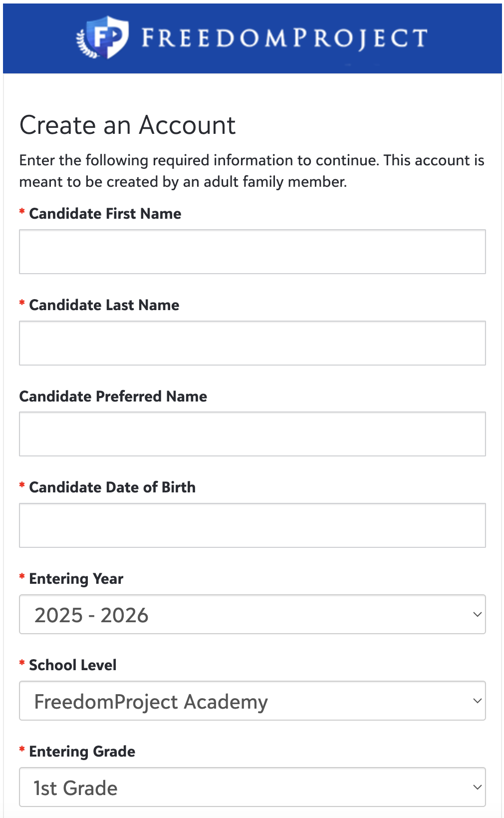504x818 pixels.
Task: Click the chevron arrow on Entering Grade
Action: [477, 787]
